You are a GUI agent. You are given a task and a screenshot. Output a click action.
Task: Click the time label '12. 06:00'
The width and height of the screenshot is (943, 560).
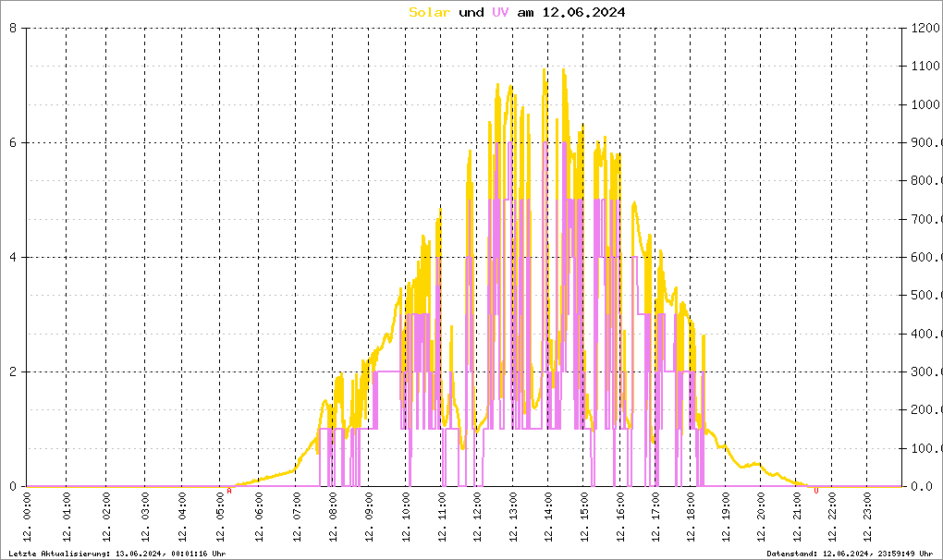[x=259, y=517]
